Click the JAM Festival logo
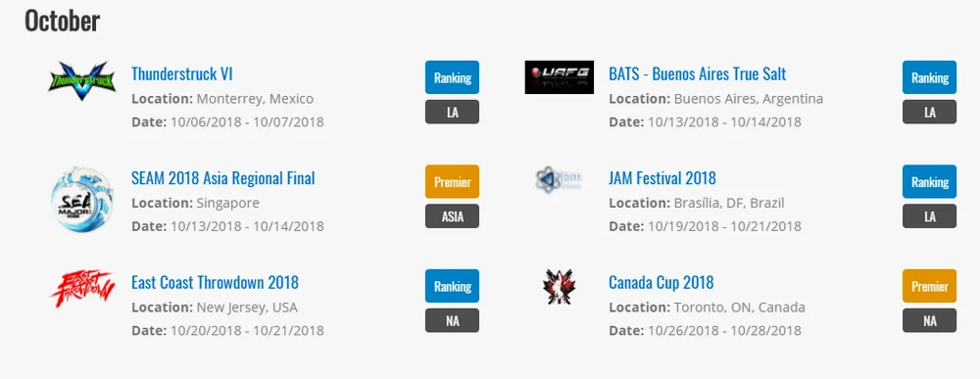This screenshot has width=980, height=379. pyautogui.click(x=559, y=180)
